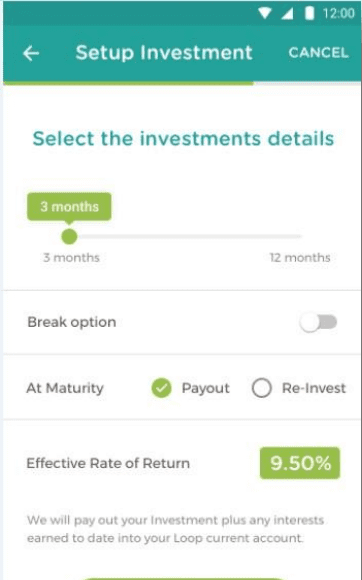
Task: Click the Wi-Fi status icon
Action: pos(265,13)
